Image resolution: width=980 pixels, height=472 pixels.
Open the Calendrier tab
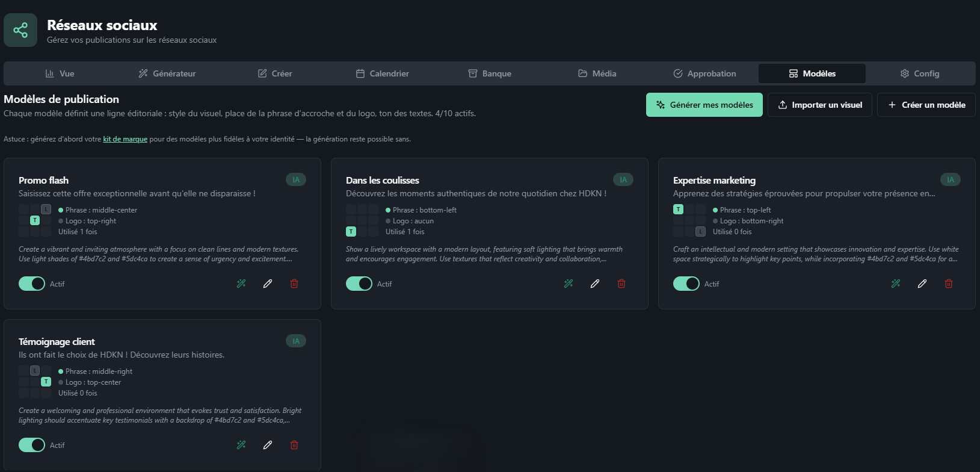tap(383, 73)
